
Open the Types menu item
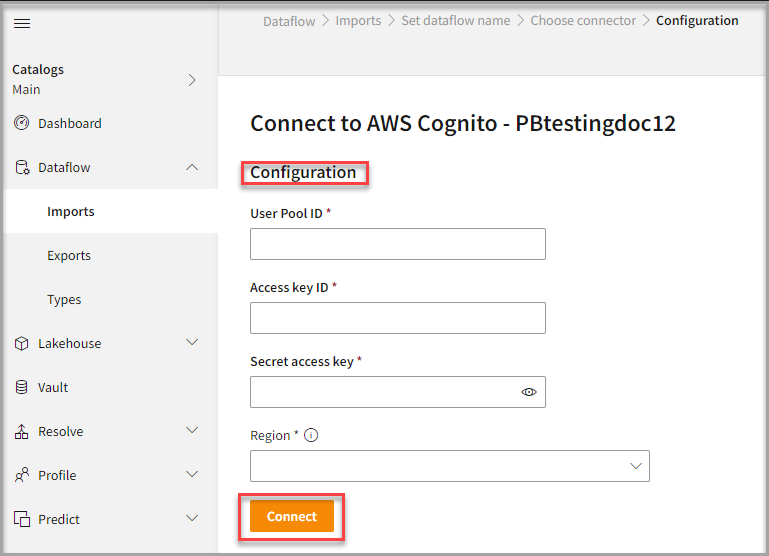(64, 300)
